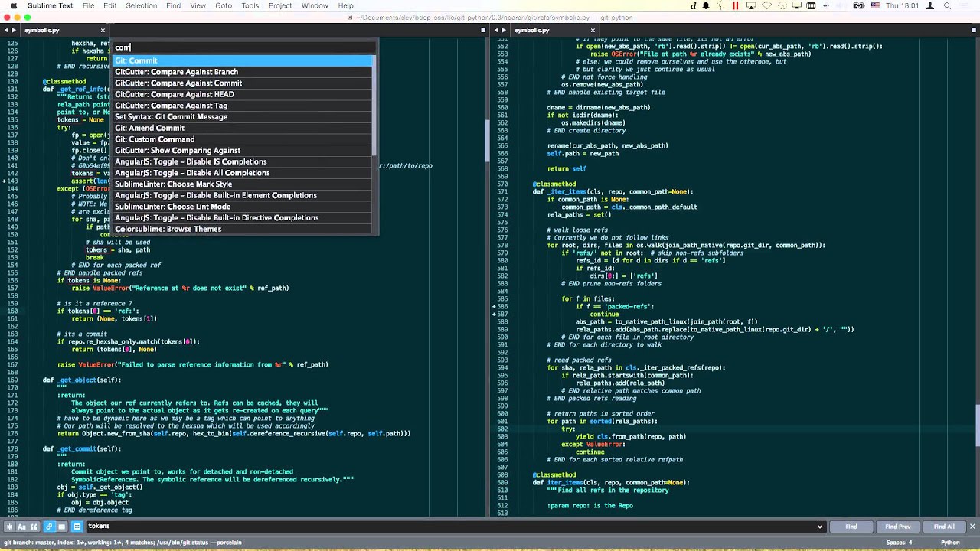This screenshot has width=980, height=551.
Task: Toggle wrap search option in find bar
Action: tap(48, 527)
